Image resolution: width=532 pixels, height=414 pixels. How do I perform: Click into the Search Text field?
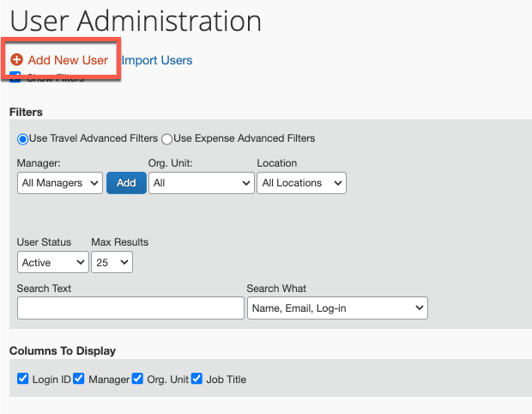click(x=130, y=307)
